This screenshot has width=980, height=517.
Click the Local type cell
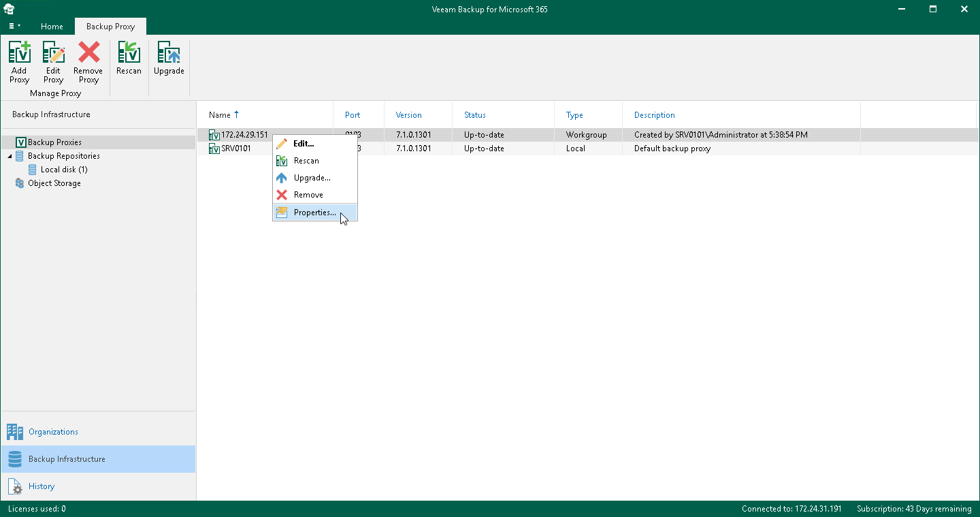click(x=576, y=148)
